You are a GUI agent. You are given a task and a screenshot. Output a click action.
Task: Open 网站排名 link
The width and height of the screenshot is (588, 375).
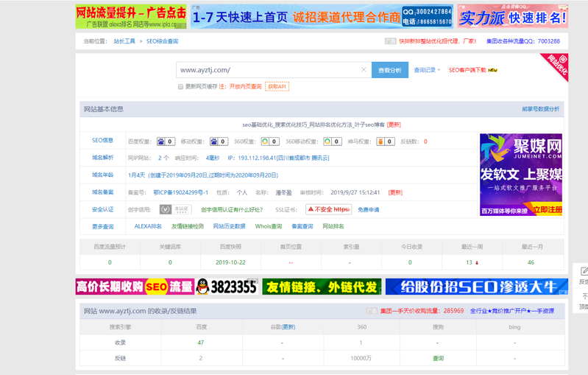click(x=333, y=226)
